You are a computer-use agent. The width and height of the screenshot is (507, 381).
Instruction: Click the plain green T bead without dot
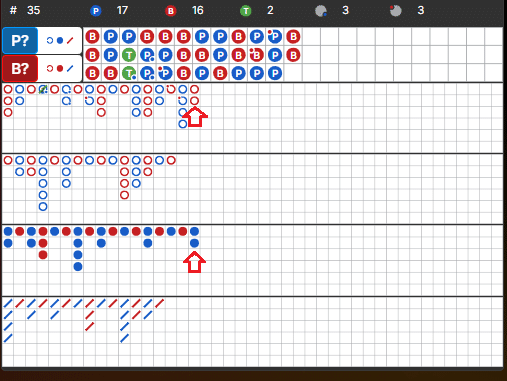tap(129, 55)
